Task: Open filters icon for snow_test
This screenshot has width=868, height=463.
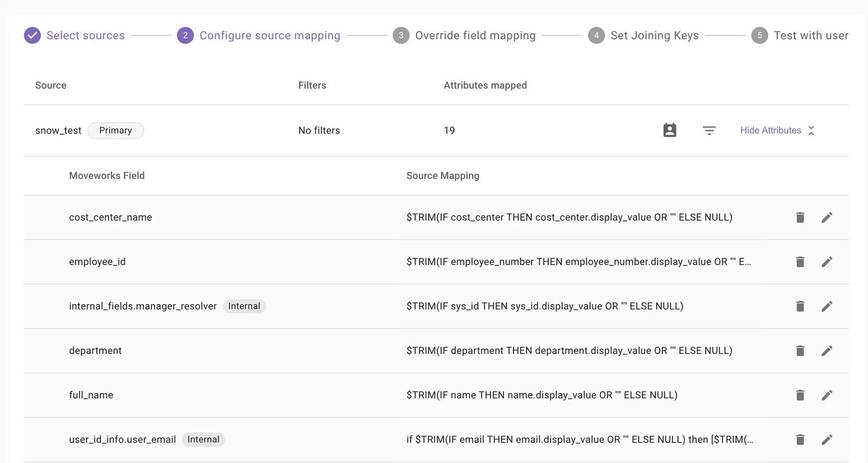Action: 709,130
